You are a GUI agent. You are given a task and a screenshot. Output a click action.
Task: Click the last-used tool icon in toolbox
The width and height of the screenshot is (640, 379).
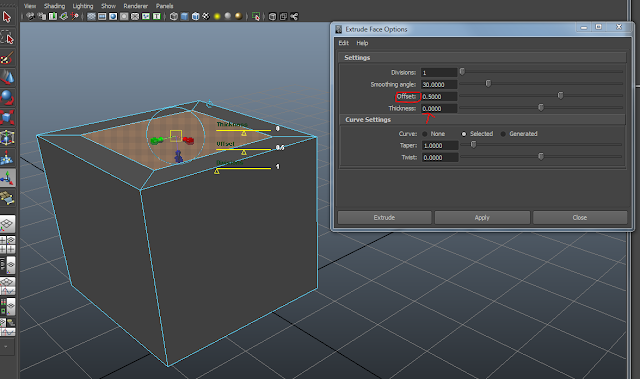point(7,198)
